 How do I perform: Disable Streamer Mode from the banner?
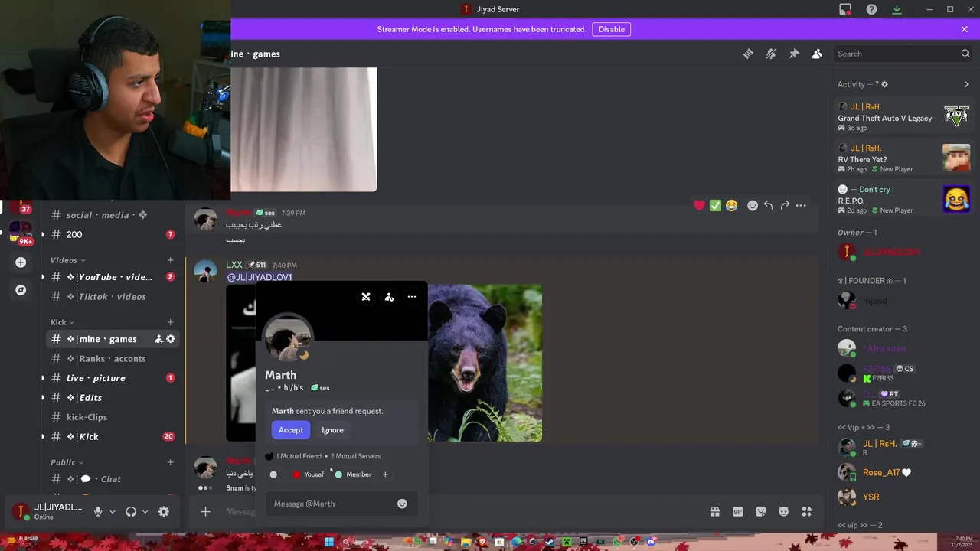pos(611,29)
